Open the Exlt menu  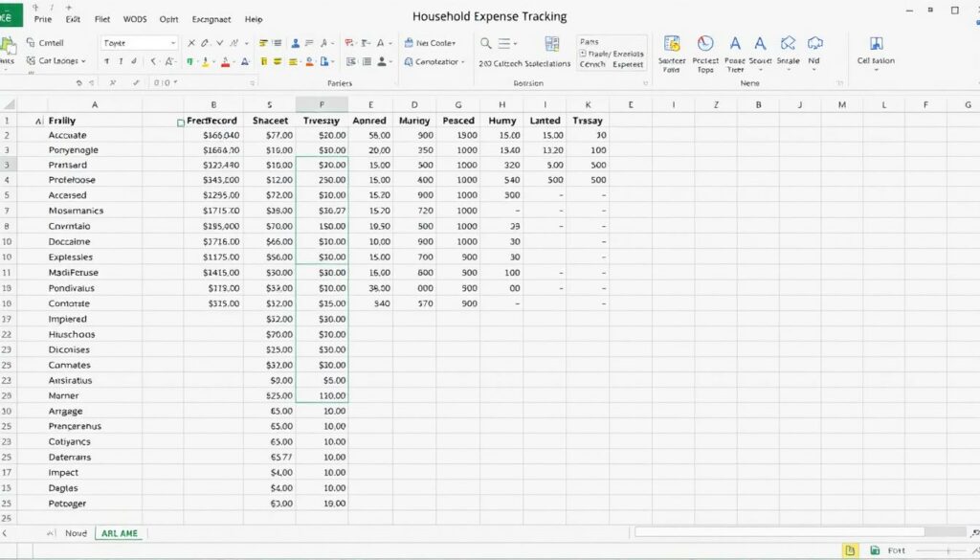[x=73, y=19]
